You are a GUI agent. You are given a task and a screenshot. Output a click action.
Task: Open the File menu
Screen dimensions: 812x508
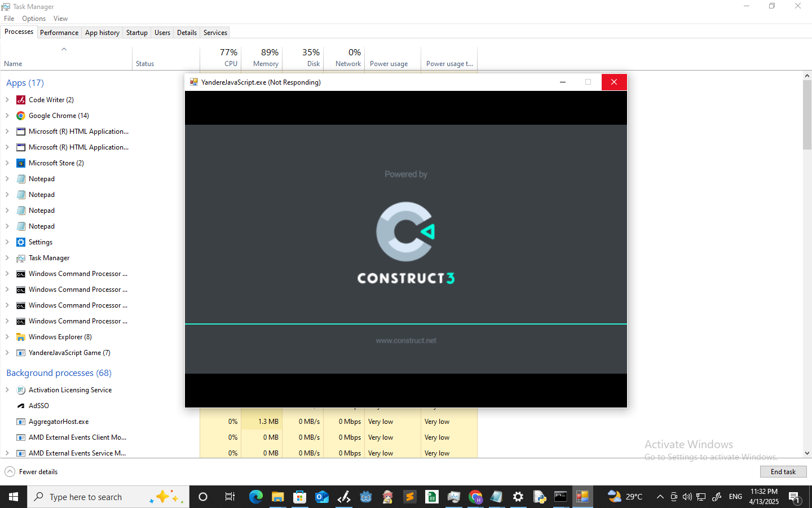[x=9, y=19]
